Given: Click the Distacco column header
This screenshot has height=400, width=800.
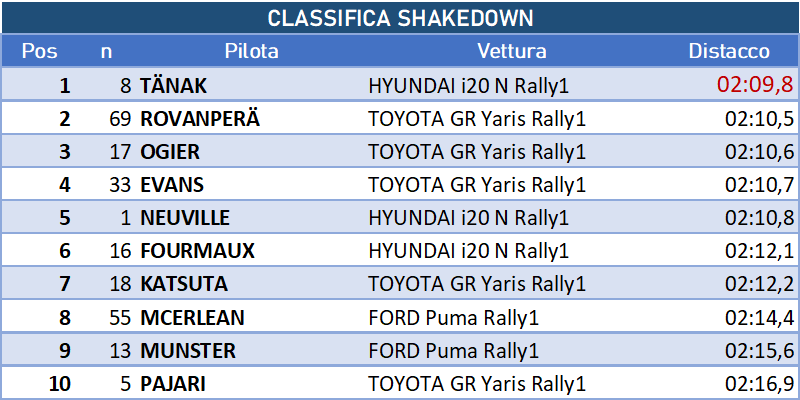Looking at the screenshot, I should [729, 51].
